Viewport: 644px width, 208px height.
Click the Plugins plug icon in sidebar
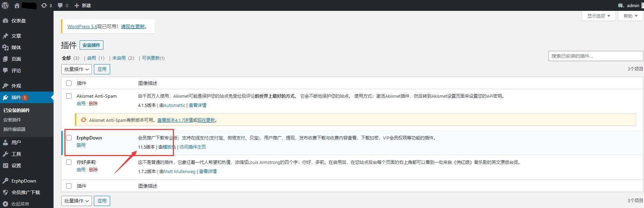(5, 97)
